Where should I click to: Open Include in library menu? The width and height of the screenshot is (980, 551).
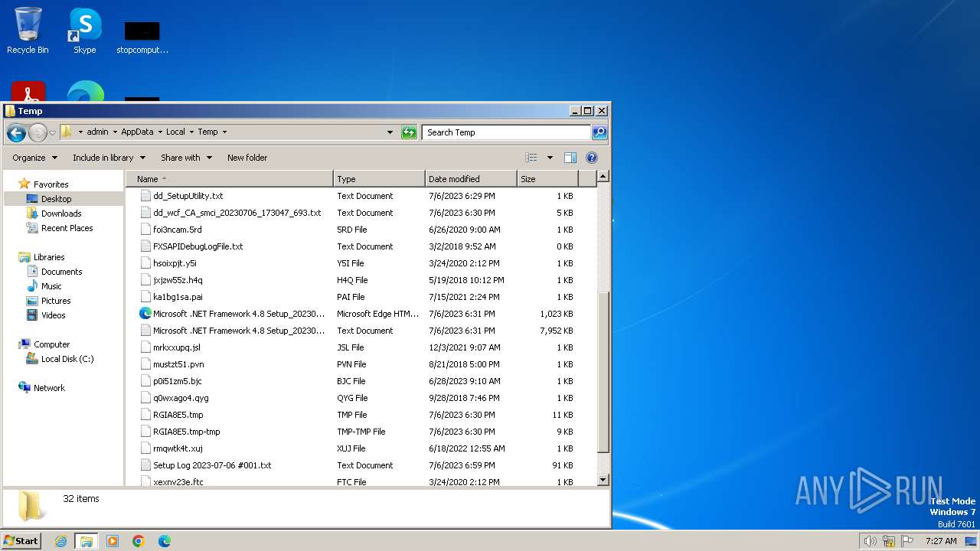click(x=109, y=158)
